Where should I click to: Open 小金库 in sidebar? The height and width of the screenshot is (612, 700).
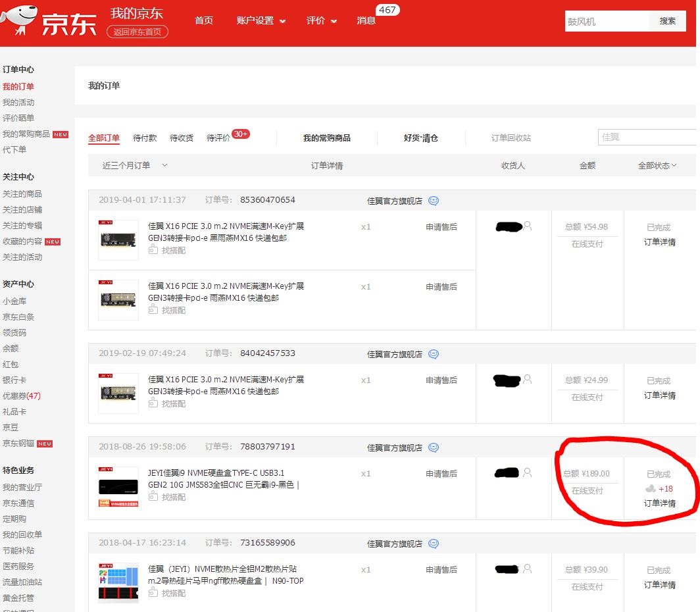[x=14, y=301]
